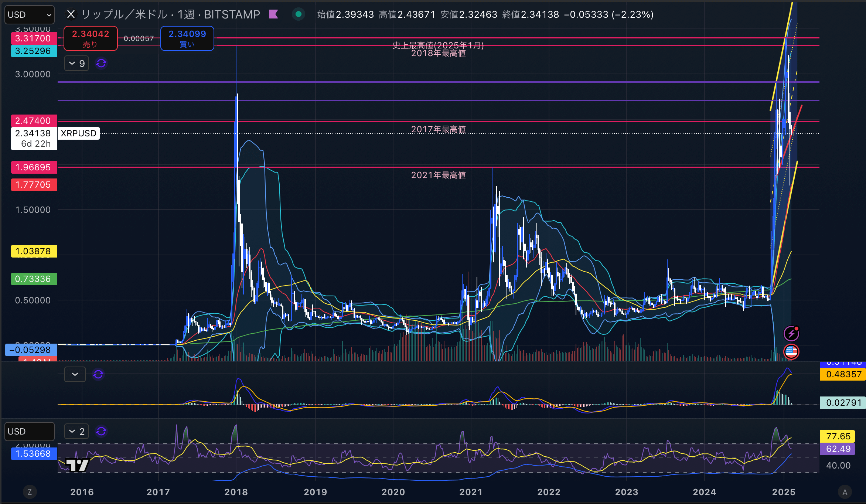
Task: Click the 1.53668 blue label in RSI pane
Action: 34,454
